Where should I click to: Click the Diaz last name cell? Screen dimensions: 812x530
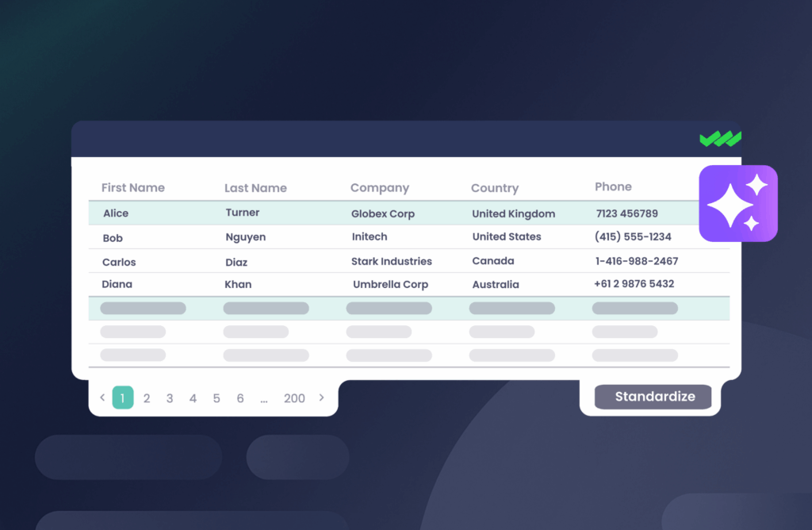tap(236, 262)
